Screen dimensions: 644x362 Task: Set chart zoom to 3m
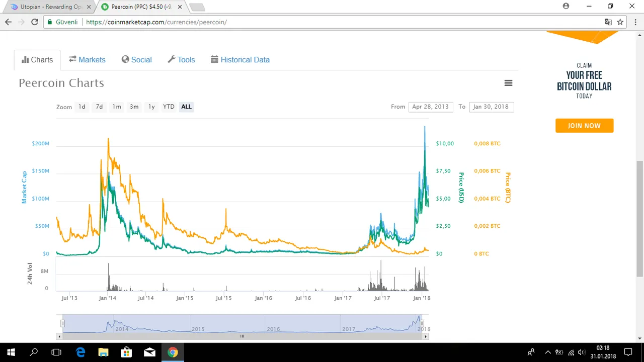(134, 107)
